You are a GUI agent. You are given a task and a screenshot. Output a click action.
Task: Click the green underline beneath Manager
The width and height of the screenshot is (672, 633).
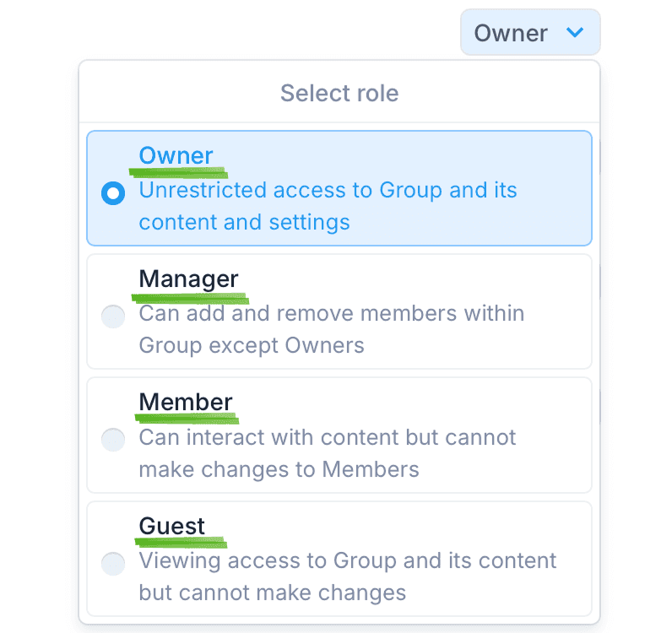[189, 297]
